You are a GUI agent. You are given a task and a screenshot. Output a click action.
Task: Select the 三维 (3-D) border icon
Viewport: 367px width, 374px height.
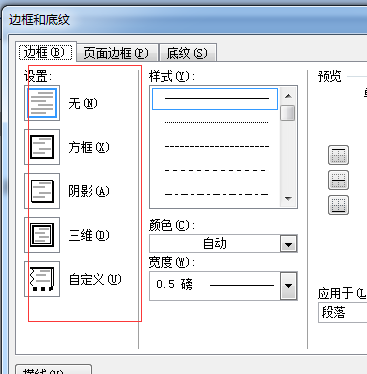[x=42, y=235]
